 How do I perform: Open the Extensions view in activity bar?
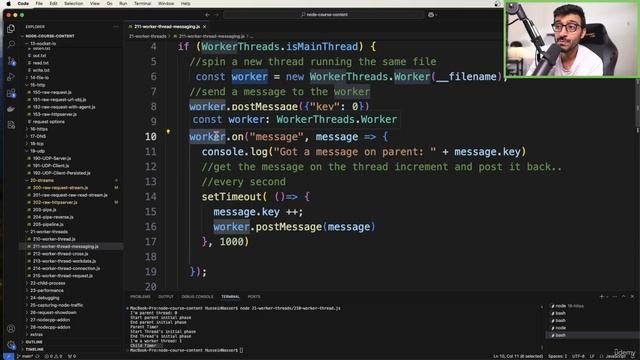coord(11,93)
